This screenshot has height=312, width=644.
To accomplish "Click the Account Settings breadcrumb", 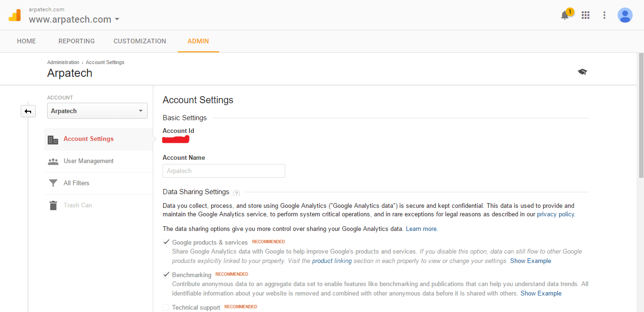I will pos(105,62).
